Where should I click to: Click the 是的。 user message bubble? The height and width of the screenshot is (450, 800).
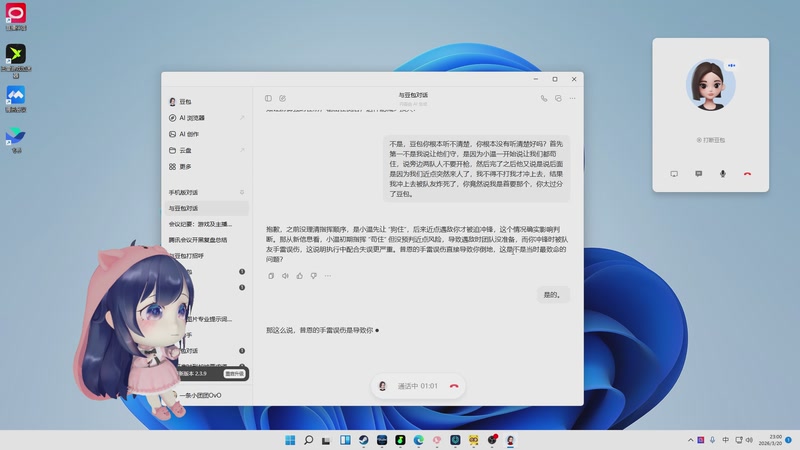click(552, 295)
